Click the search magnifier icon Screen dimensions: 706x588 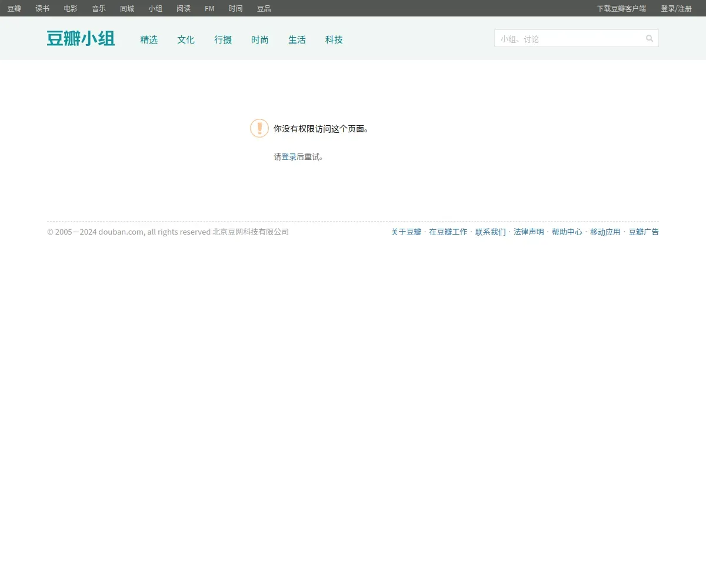pos(650,38)
